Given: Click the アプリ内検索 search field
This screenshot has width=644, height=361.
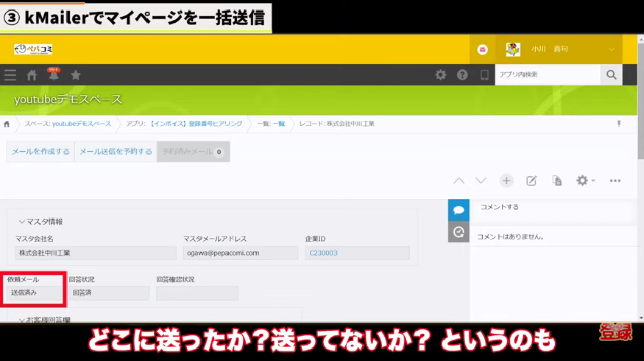Looking at the screenshot, I should [548, 74].
